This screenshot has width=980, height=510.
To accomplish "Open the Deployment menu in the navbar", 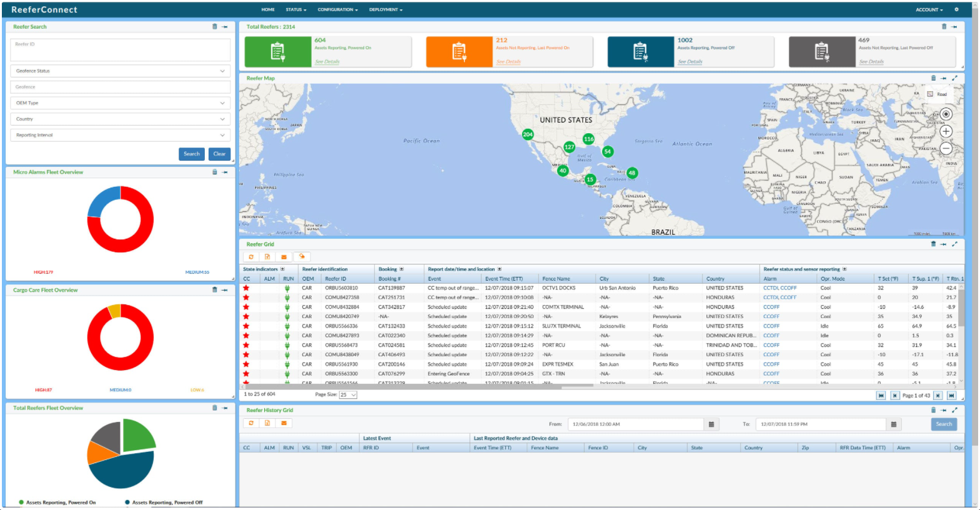I will click(x=385, y=10).
